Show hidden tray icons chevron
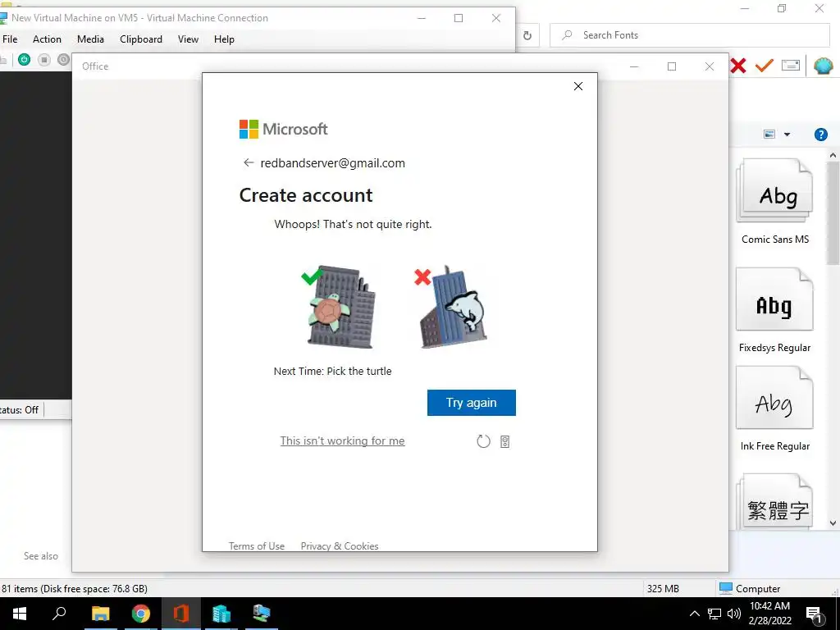Screen dimensions: 840x630 pyautogui.click(x=694, y=614)
